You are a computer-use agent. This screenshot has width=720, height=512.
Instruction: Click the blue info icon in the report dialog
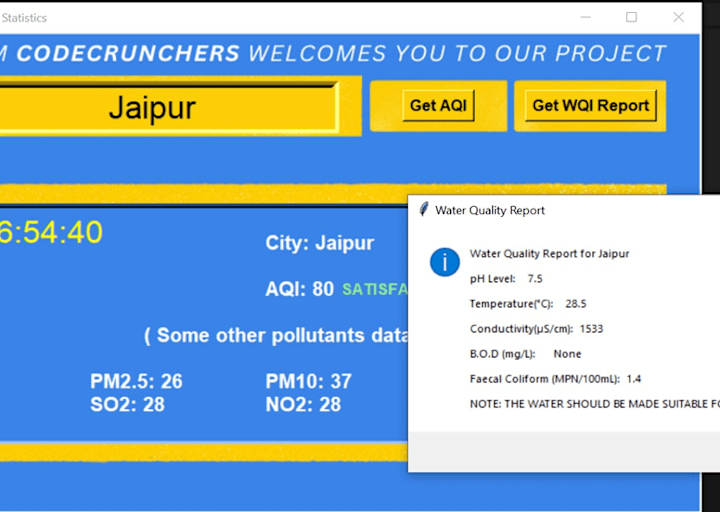tap(444, 262)
